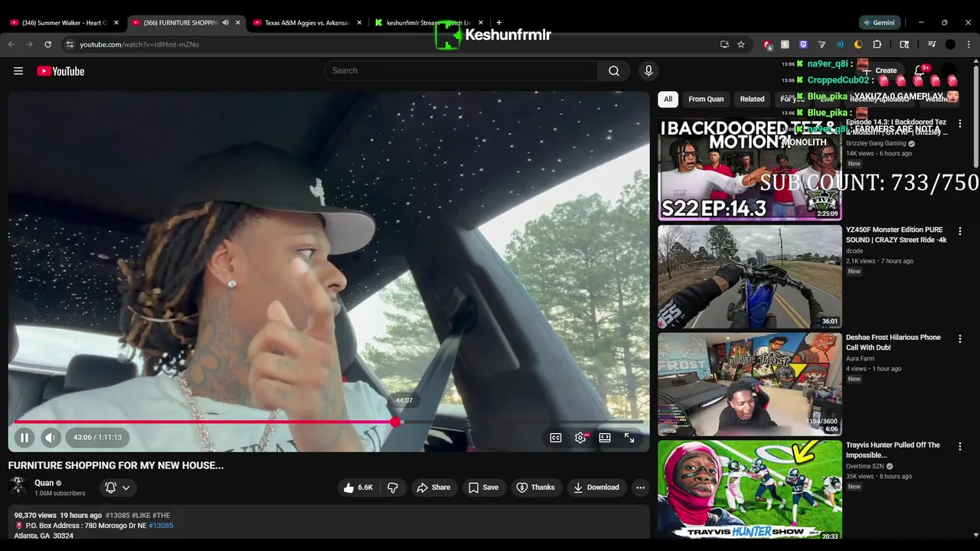Viewport: 980px width, 551px height.
Task: Open the Chrome media controls icon
Action: click(x=932, y=44)
